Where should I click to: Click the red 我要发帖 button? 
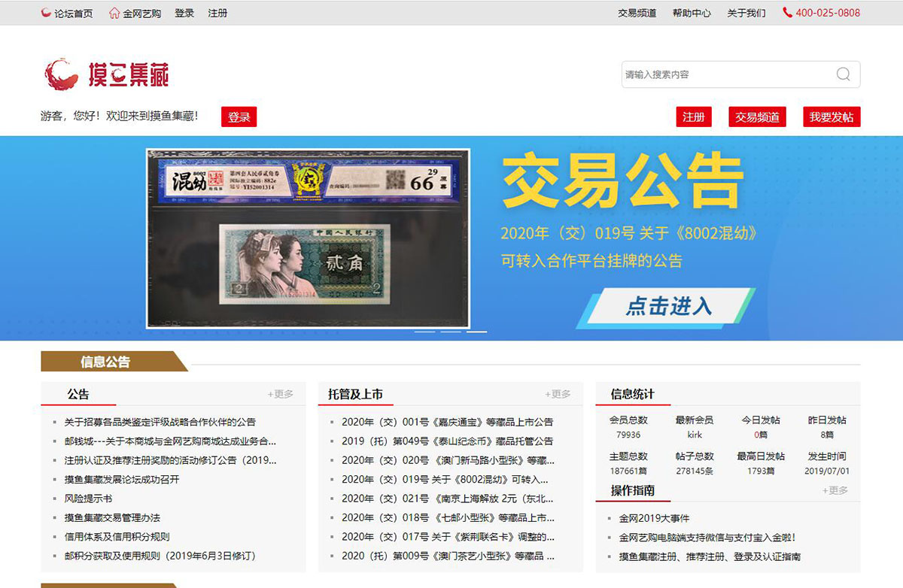click(x=832, y=117)
